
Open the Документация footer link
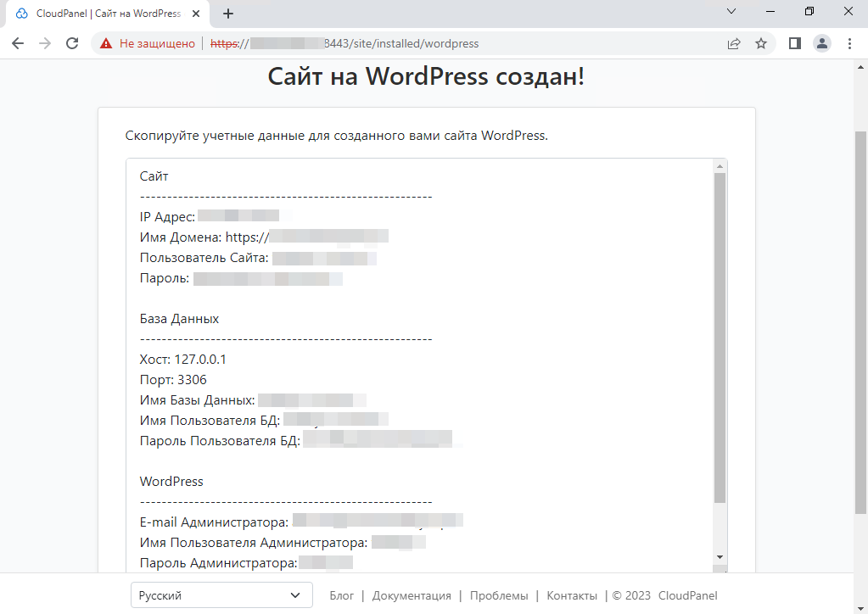pyautogui.click(x=412, y=595)
